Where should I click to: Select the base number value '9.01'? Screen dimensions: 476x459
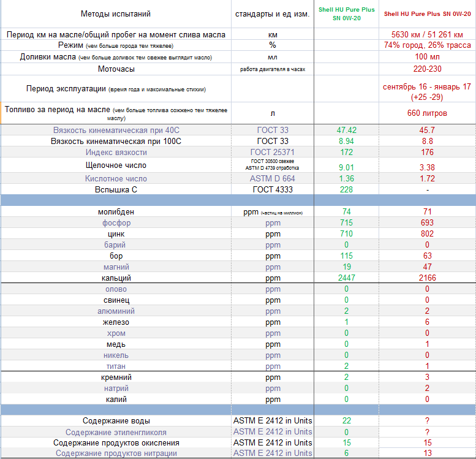(x=346, y=168)
